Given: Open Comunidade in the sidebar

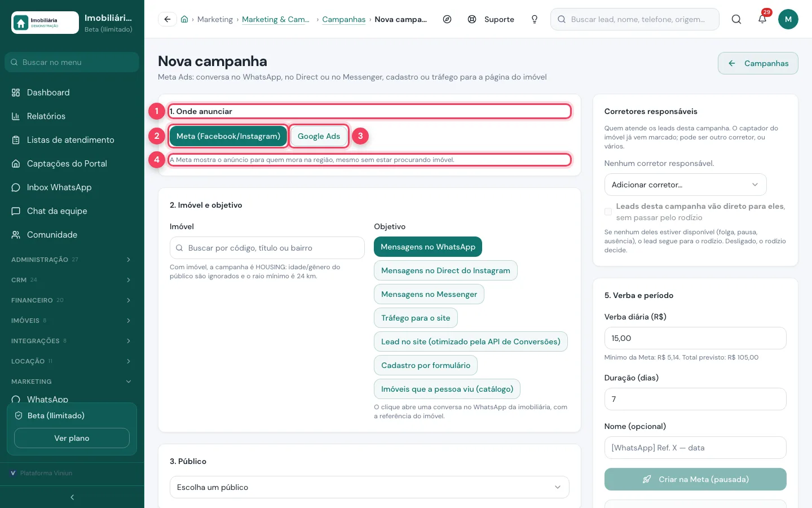Looking at the screenshot, I should (72, 235).
